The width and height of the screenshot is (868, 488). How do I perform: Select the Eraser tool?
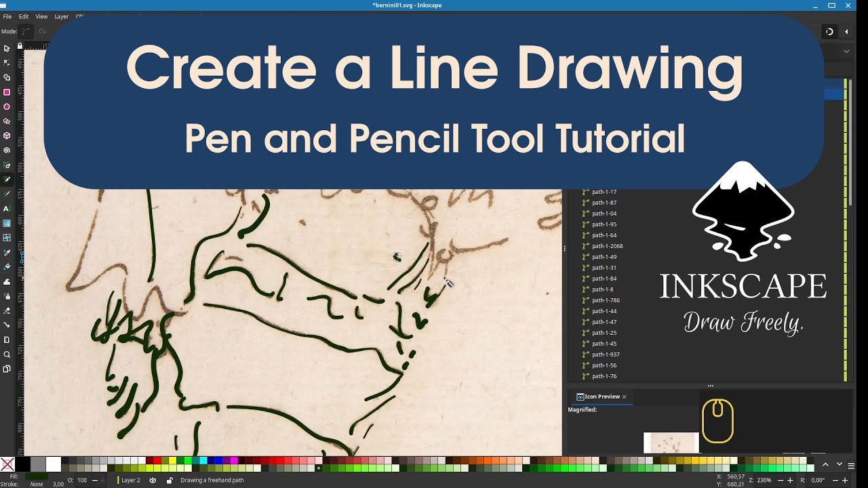(7, 310)
